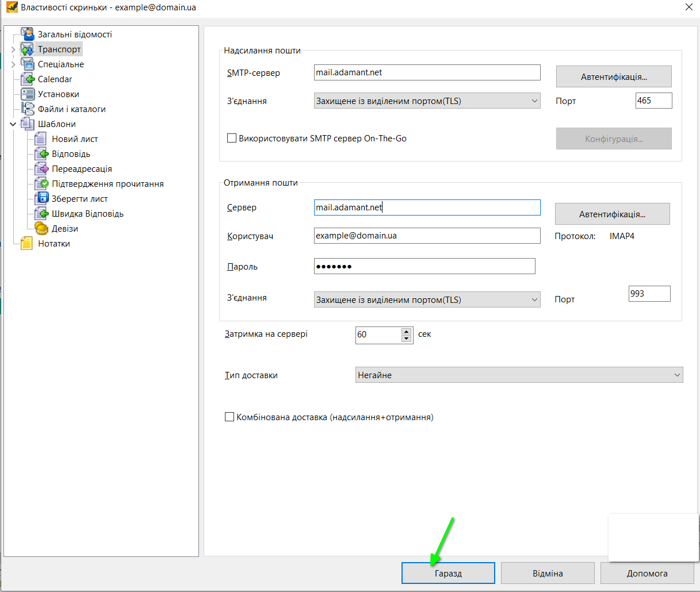The image size is (700, 592).
Task: Click the Пароль password field
Action: point(424,266)
